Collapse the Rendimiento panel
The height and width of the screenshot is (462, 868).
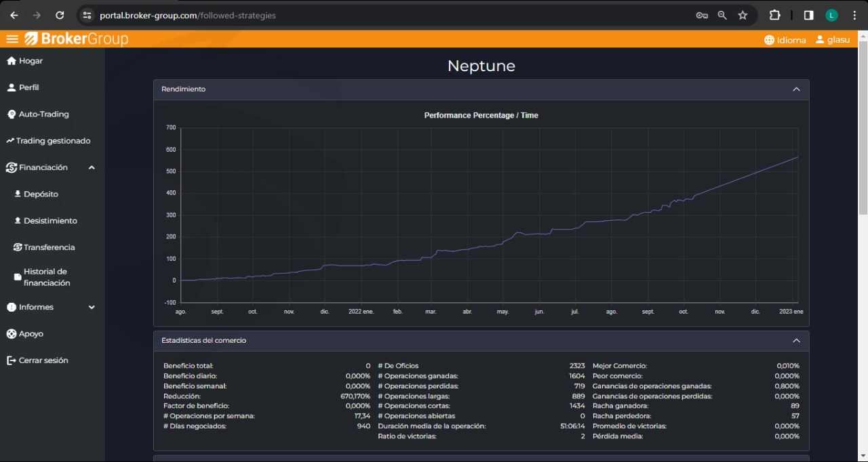coord(796,89)
